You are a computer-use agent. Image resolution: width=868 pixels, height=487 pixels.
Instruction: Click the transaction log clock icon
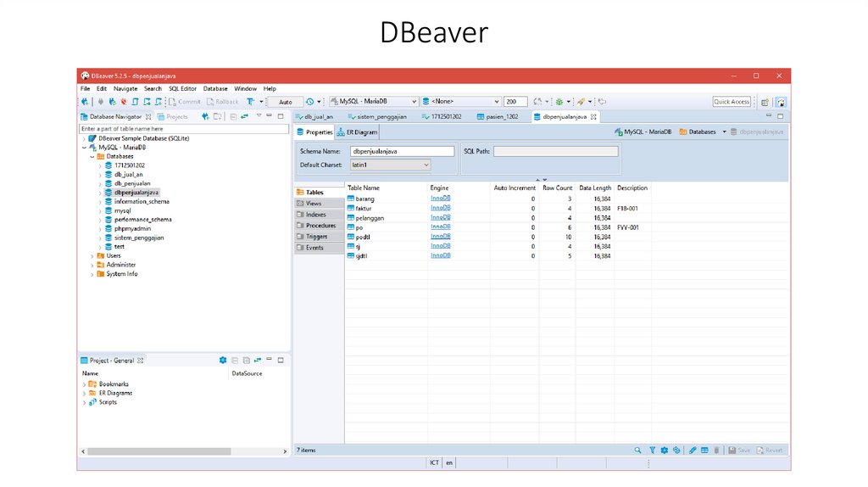tap(310, 102)
